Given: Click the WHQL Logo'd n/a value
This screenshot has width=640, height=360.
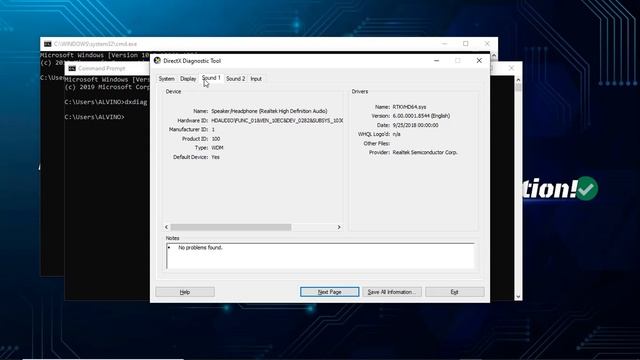Looking at the screenshot, I should 396,134.
